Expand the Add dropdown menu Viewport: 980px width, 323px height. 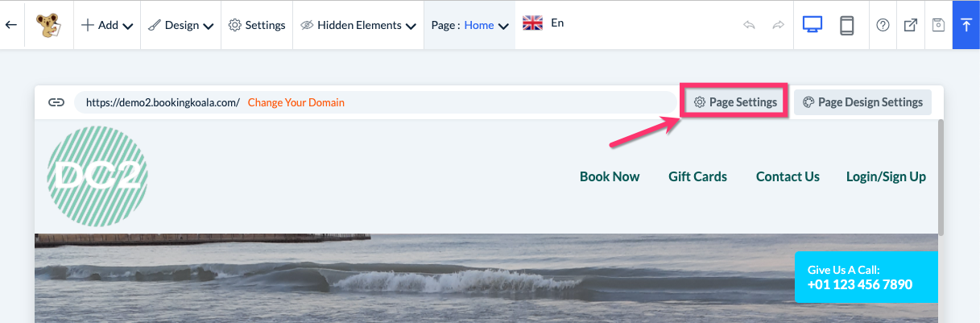(x=106, y=25)
